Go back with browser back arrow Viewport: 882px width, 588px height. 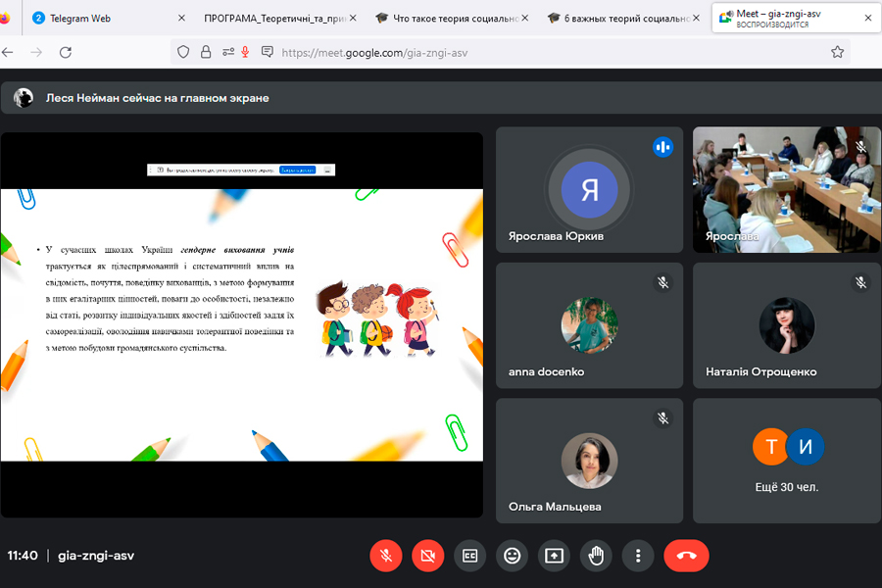coord(7,52)
